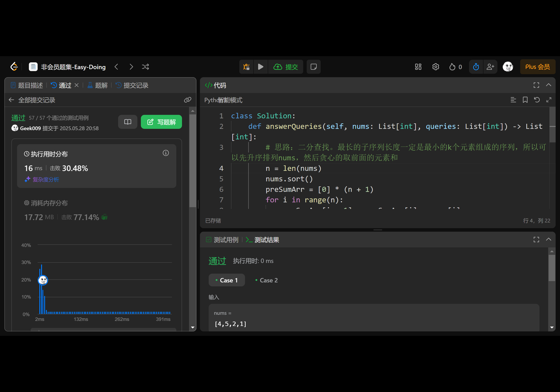Start the stopwatch timer icon
Image resolution: width=560 pixels, height=392 pixels.
point(476,66)
